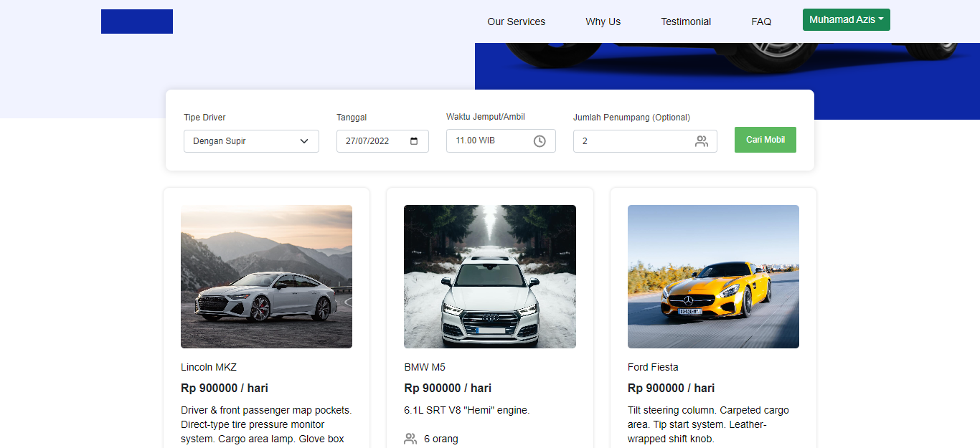Expand the Muhamad Azis account menu
The height and width of the screenshot is (448, 980).
click(846, 19)
